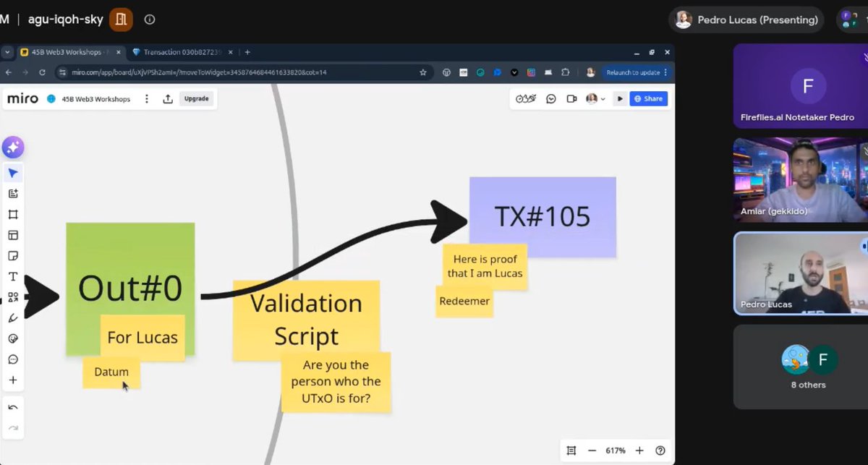
Task: Show meeting info icon next to meeting code
Action: pyautogui.click(x=150, y=20)
